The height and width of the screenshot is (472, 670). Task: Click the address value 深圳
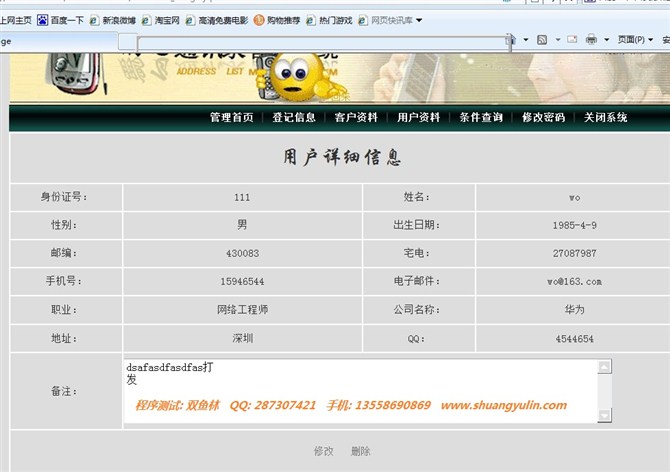pyautogui.click(x=242, y=338)
